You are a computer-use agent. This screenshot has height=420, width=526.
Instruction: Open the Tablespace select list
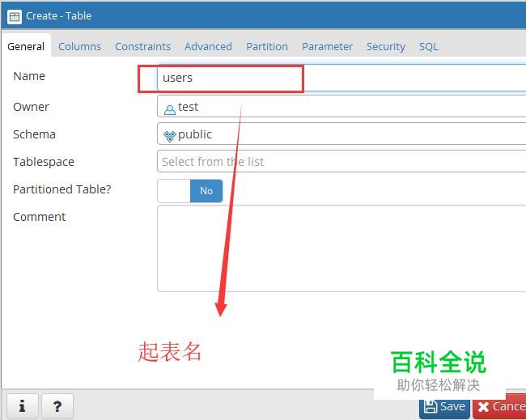tap(341, 161)
